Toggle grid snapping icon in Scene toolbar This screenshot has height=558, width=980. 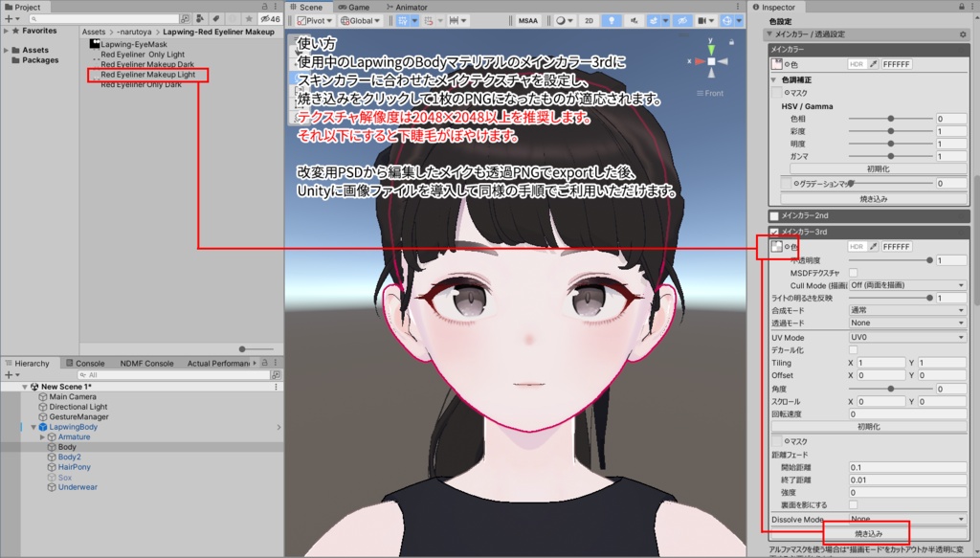click(x=429, y=21)
